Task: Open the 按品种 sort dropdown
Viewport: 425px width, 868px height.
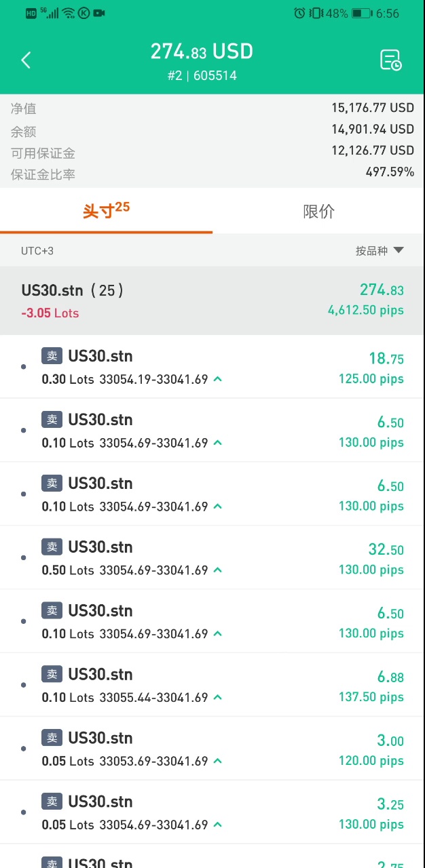Action: coord(380,251)
